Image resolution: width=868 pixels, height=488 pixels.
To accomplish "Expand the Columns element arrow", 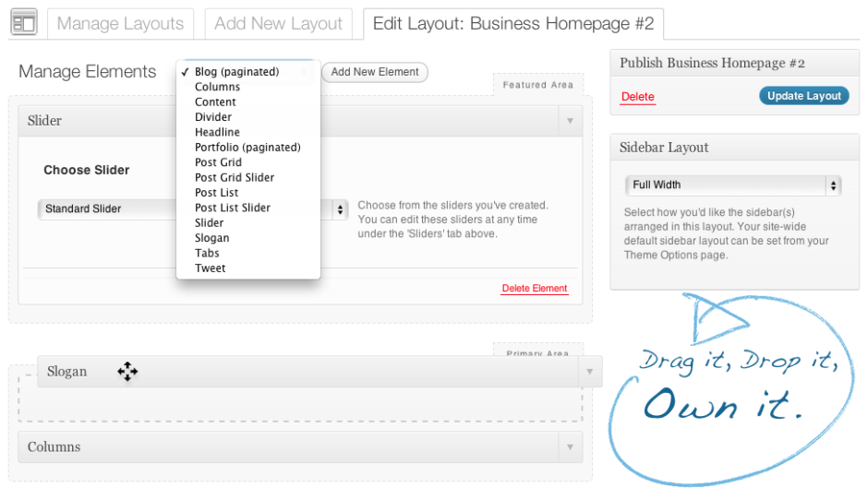I will click(570, 447).
